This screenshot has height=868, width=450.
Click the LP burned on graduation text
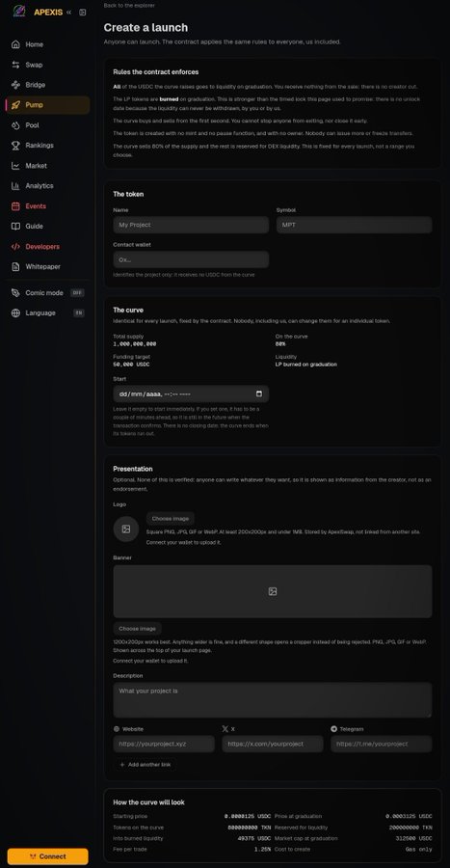[305, 365]
